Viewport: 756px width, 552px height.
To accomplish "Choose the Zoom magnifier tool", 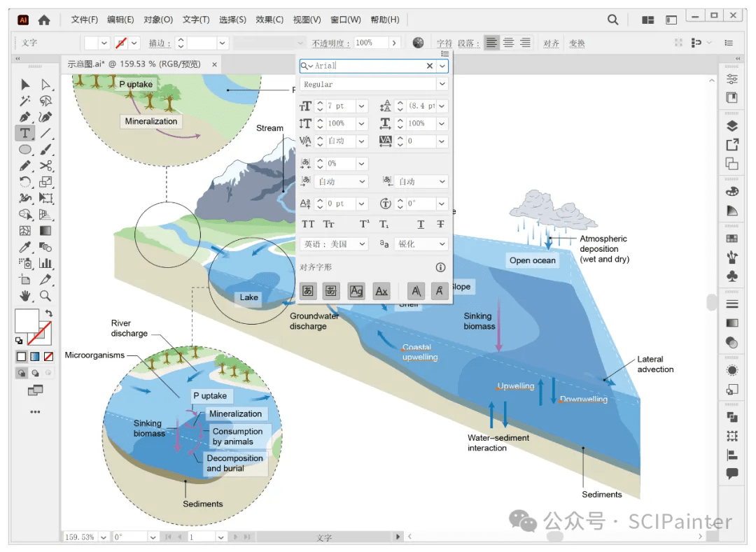I will click(45, 295).
